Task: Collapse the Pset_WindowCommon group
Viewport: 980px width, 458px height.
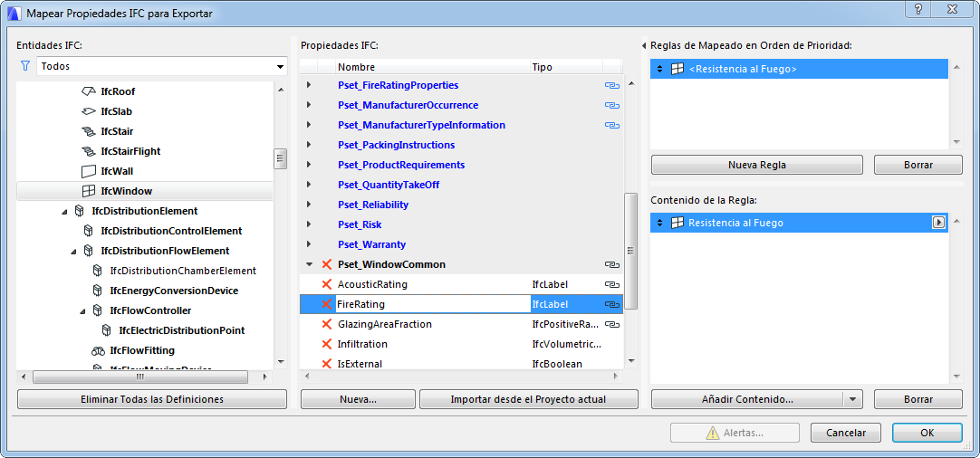Action: 308,264
